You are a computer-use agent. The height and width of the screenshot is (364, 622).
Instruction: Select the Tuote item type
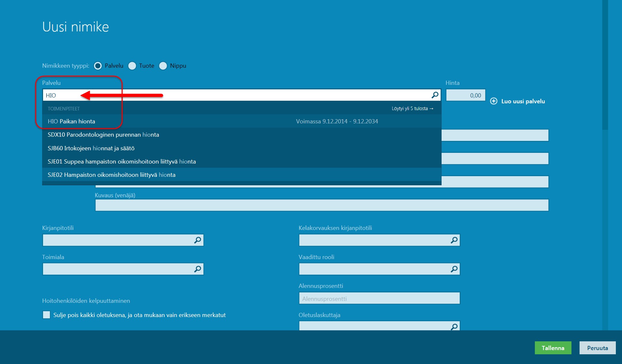pyautogui.click(x=132, y=66)
